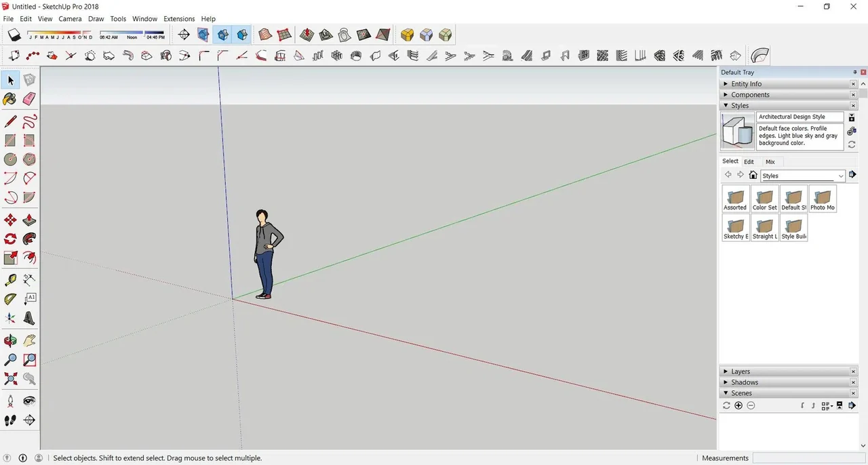The width and height of the screenshot is (868, 465).
Task: Select the Protractor tool
Action: click(10, 299)
